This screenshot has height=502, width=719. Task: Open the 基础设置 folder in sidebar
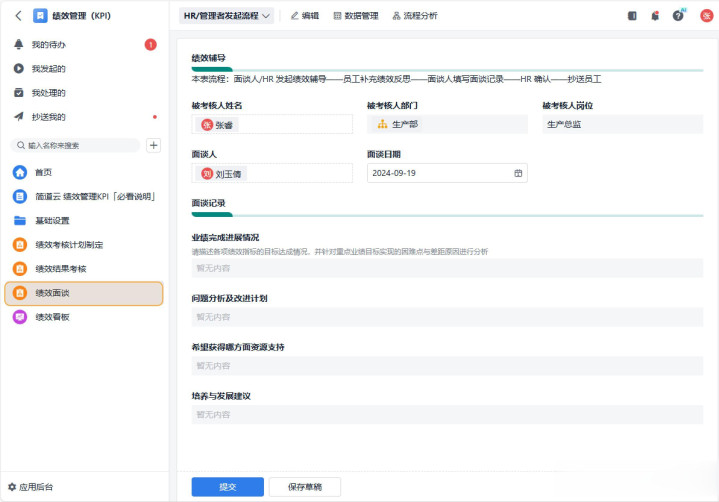tap(52, 221)
